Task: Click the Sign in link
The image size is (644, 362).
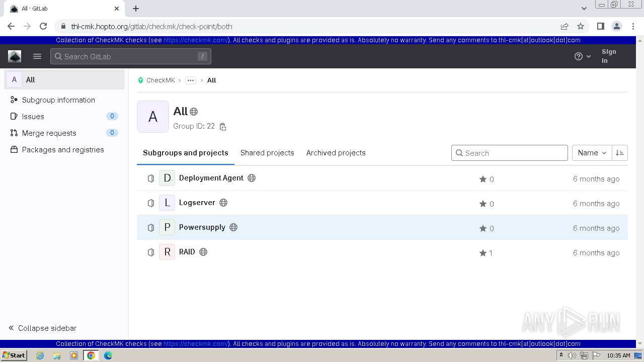Action: click(609, 56)
